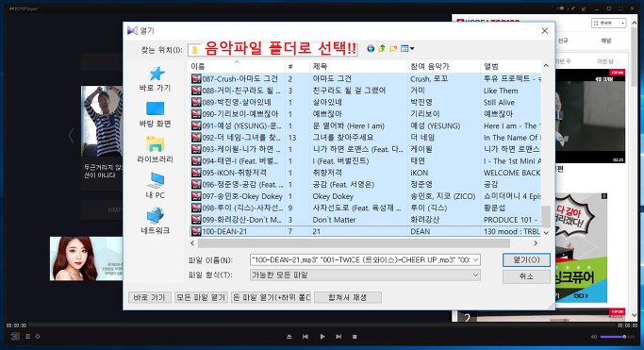The height and width of the screenshot is (350, 644).
Task: Select file 088-거미-친구라도 될
Action: tap(241, 91)
